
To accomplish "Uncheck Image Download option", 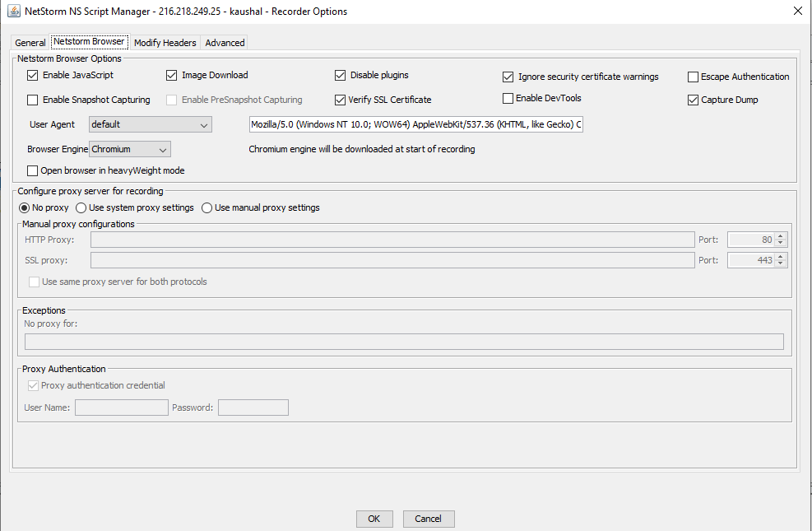I will pyautogui.click(x=171, y=75).
